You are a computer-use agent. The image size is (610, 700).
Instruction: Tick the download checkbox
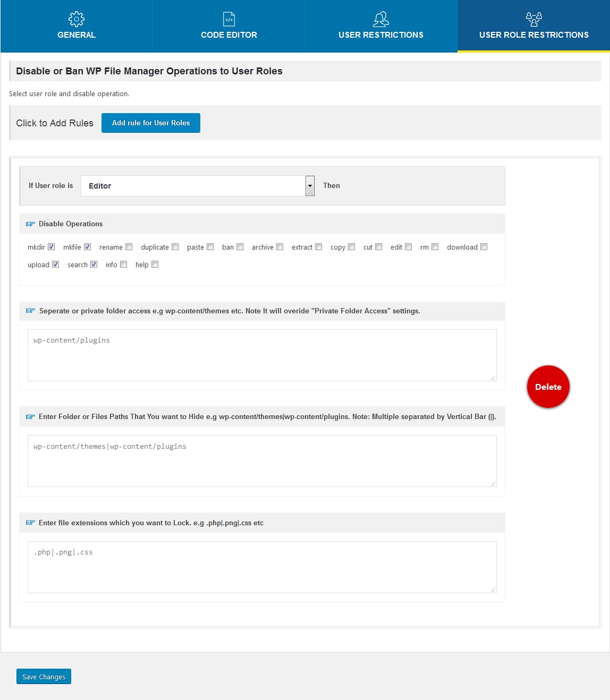click(x=484, y=247)
